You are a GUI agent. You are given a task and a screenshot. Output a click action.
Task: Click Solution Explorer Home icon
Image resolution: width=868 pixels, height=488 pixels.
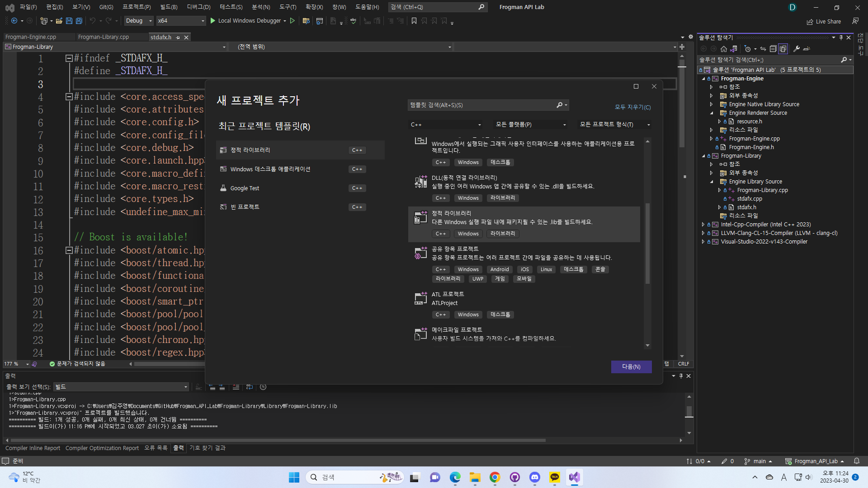pos(724,49)
